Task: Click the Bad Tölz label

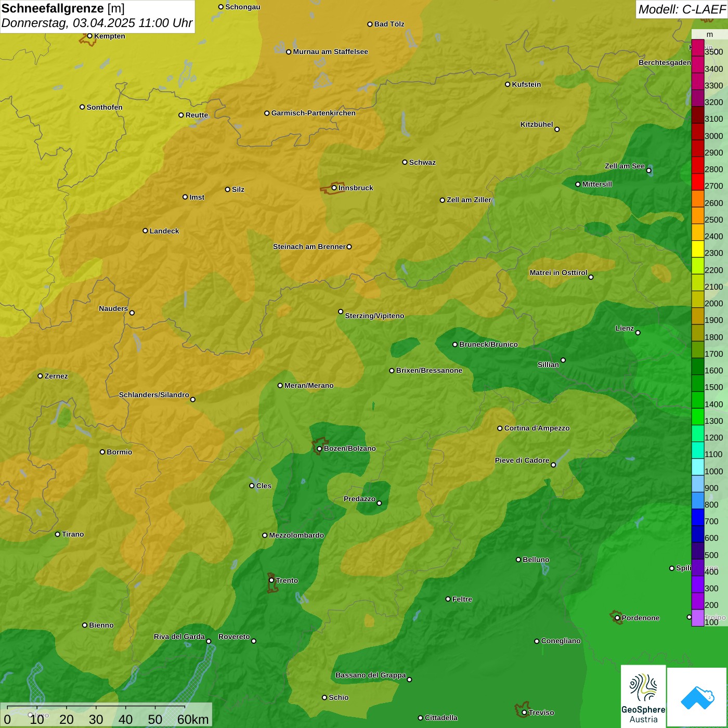Action: coord(389,24)
